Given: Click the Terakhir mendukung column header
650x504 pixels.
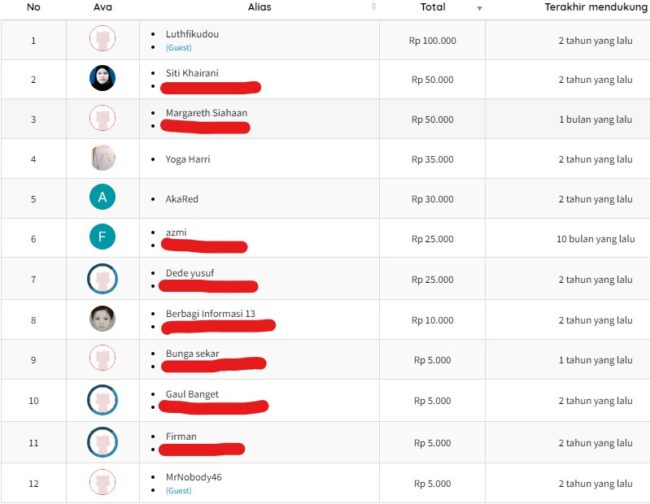Looking at the screenshot, I should [x=596, y=7].
